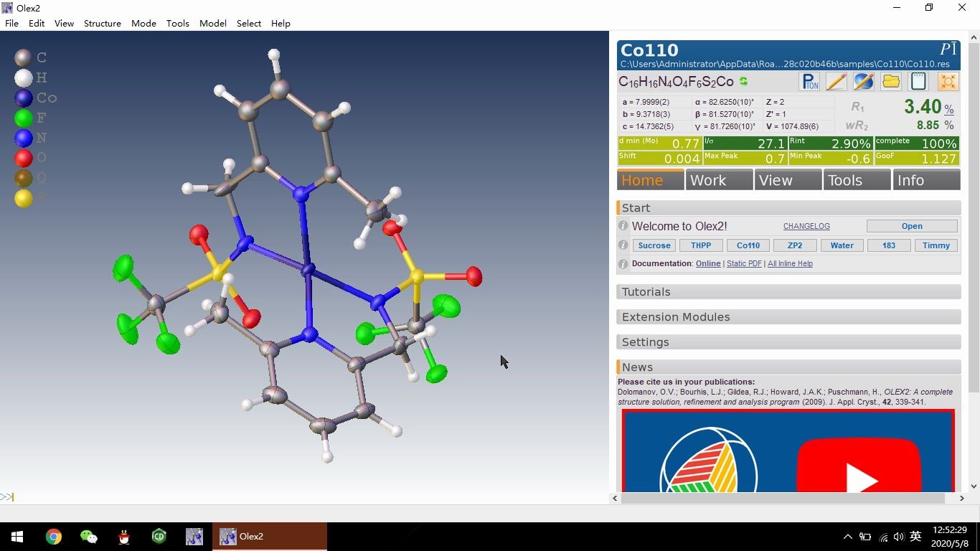980x551 pixels.
Task: Open the Online documentation link
Action: [708, 264]
